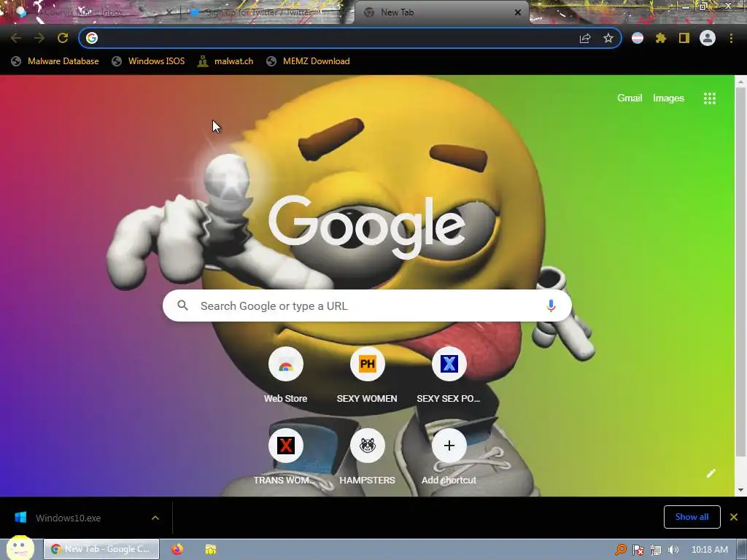Launch Firefox from the taskbar
747x560 pixels.
[177, 549]
